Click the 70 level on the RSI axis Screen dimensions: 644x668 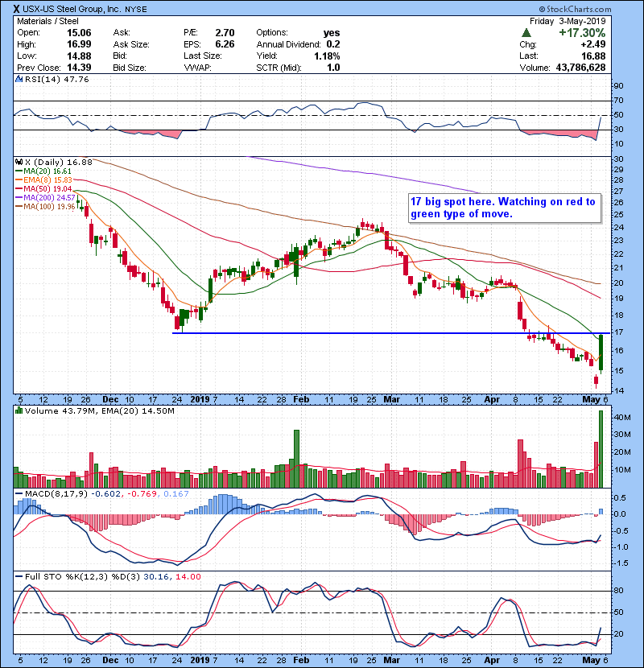[618, 101]
